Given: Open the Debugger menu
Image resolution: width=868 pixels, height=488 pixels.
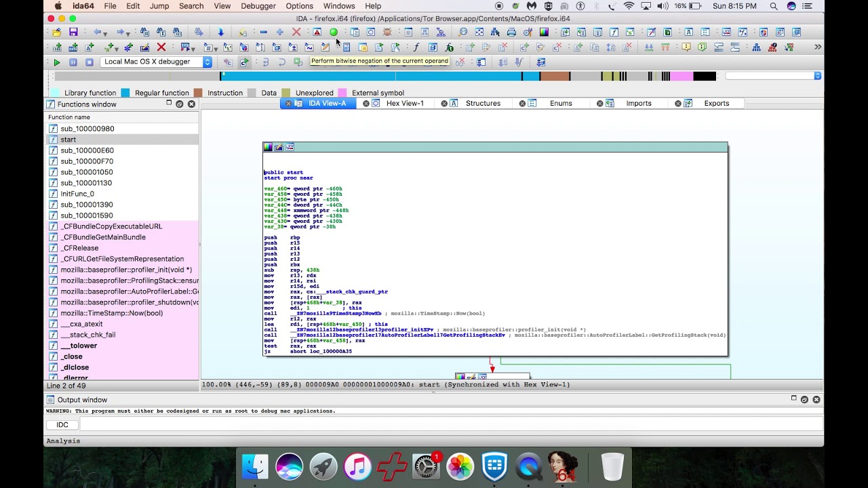Looking at the screenshot, I should coord(258,6).
